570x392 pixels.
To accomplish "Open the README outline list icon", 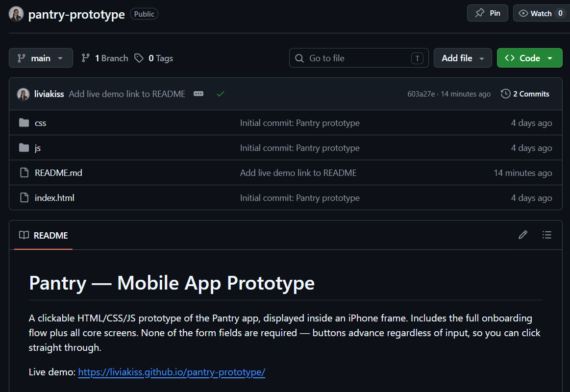I will coord(547,235).
